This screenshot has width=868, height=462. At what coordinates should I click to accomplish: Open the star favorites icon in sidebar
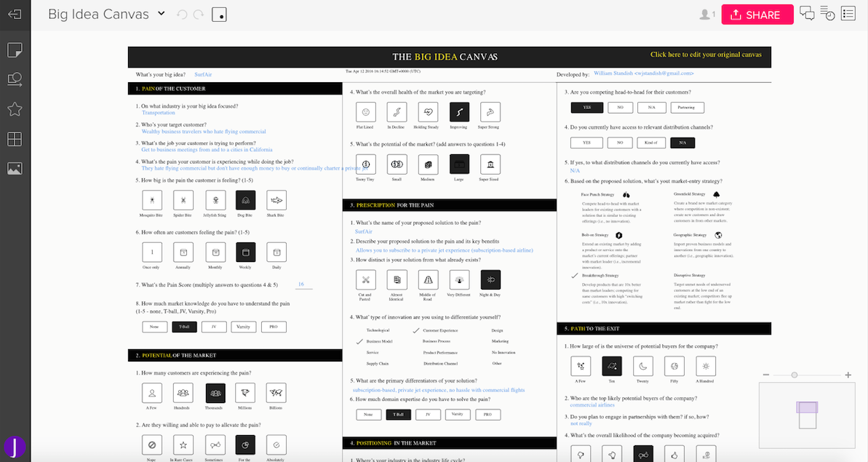pyautogui.click(x=15, y=109)
